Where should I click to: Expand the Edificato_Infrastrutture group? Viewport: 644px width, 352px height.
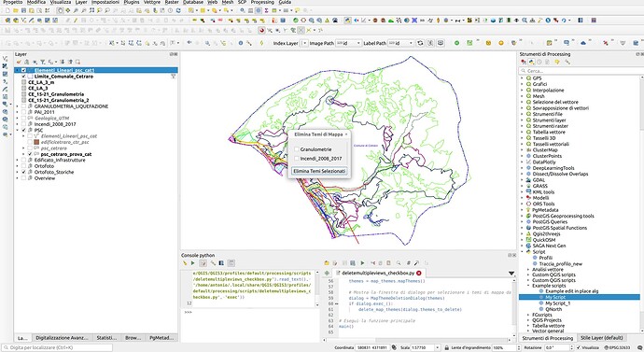[17, 161]
